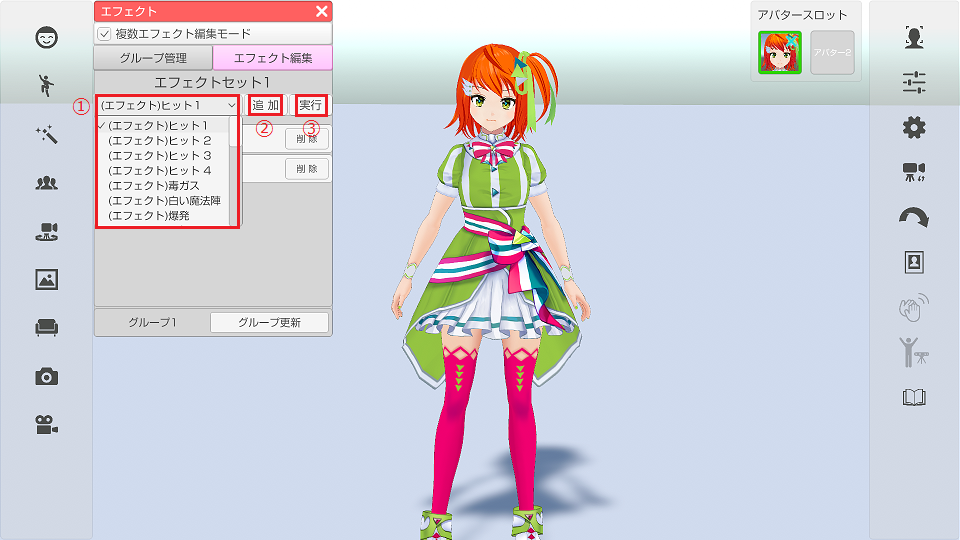The width and height of the screenshot is (960, 540).
Task: Open the facial expression menu icon
Action: coord(47,38)
